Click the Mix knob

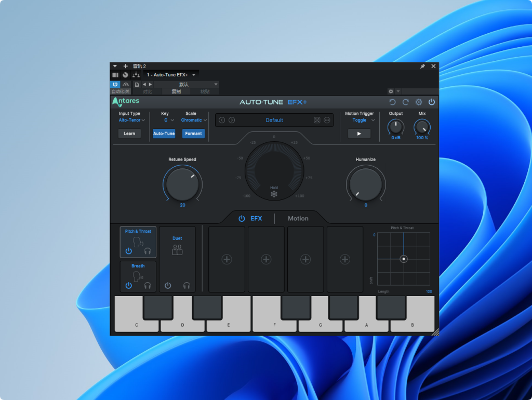422,127
